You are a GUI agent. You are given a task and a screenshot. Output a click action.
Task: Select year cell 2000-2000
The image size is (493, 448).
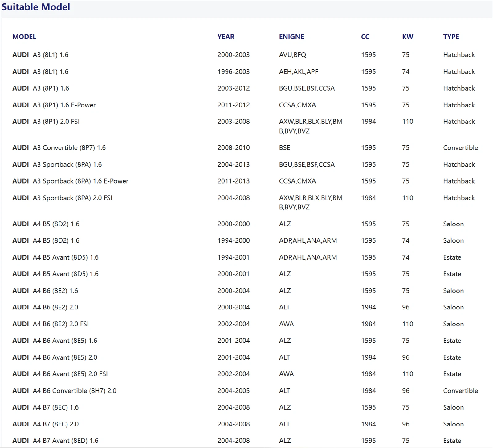pos(234,224)
